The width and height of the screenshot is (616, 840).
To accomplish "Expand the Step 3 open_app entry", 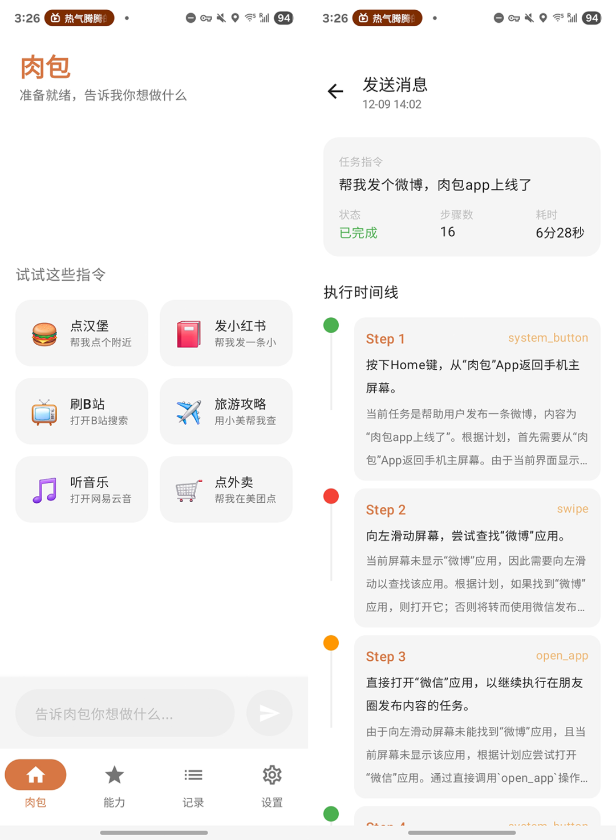I will (477, 716).
